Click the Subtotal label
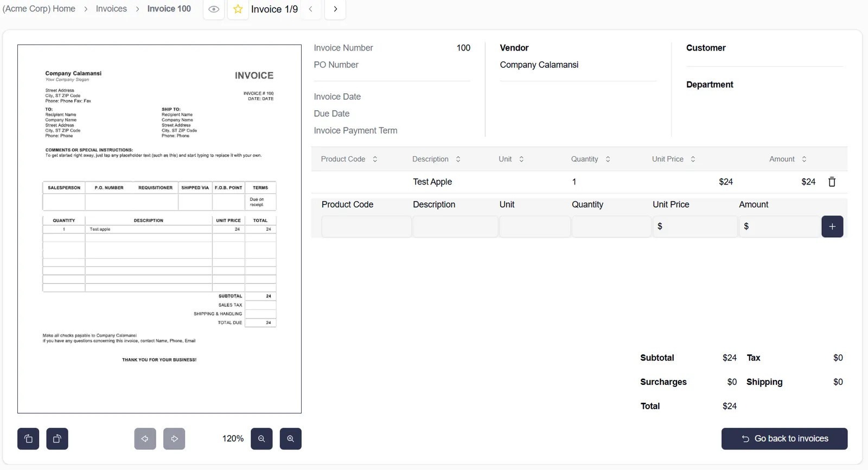The image size is (868, 470). click(657, 358)
